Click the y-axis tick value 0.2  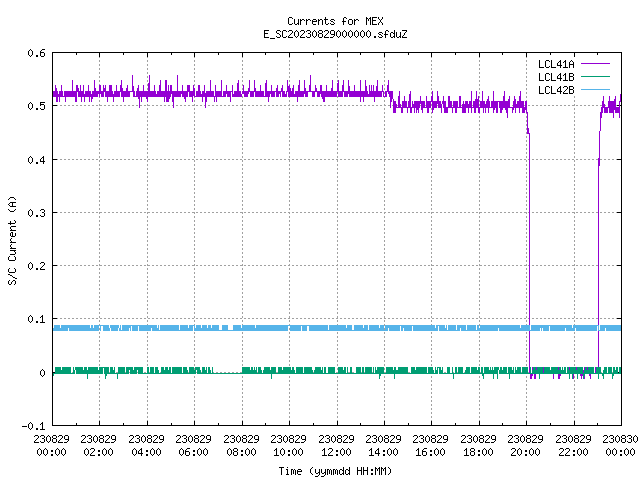(36, 266)
